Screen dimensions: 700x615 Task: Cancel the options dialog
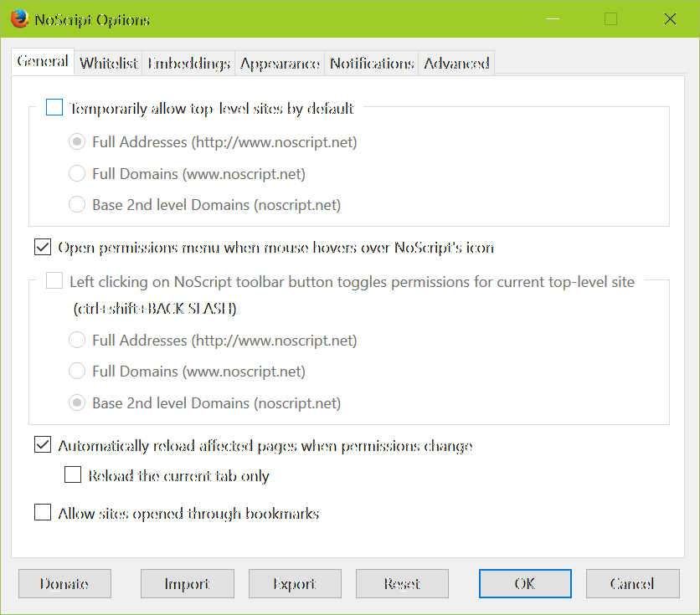point(632,584)
